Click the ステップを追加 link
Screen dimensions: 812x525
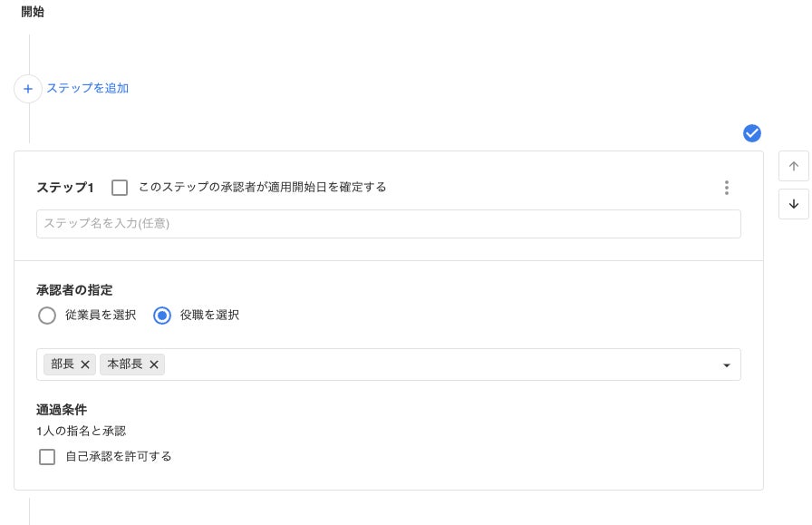coord(88,89)
